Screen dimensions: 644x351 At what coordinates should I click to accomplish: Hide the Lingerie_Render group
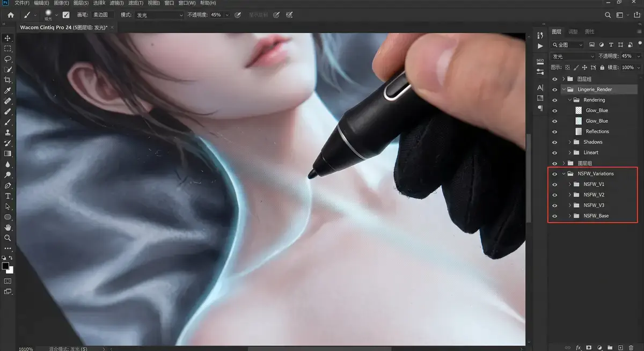555,90
